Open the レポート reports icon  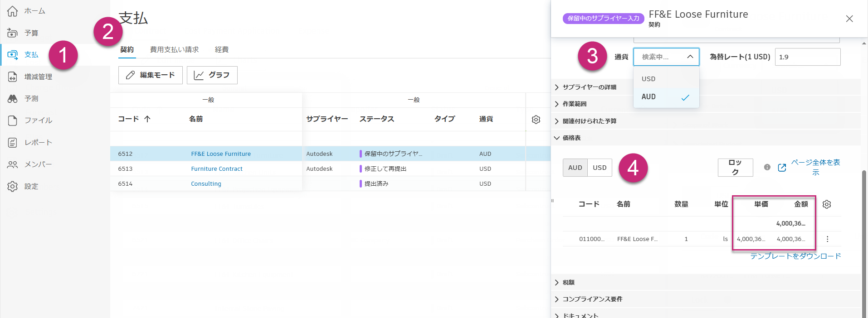(x=12, y=142)
